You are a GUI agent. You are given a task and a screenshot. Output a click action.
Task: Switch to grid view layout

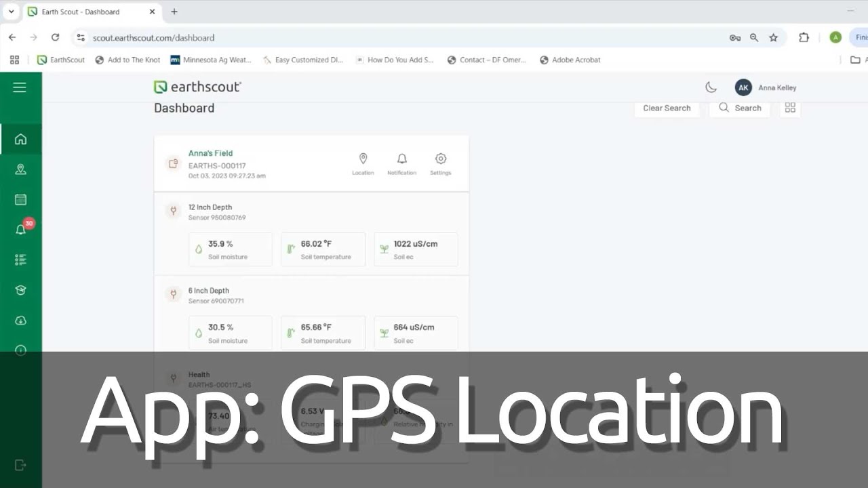[x=790, y=108]
